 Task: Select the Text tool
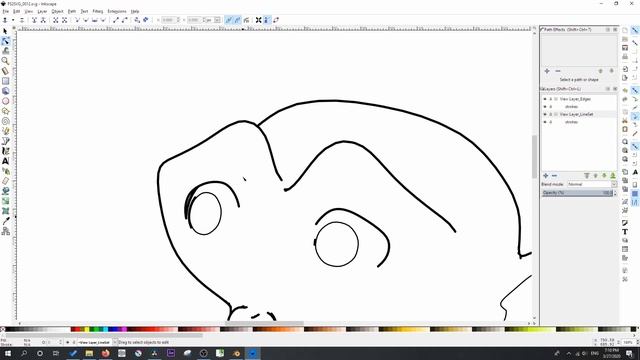point(5,161)
